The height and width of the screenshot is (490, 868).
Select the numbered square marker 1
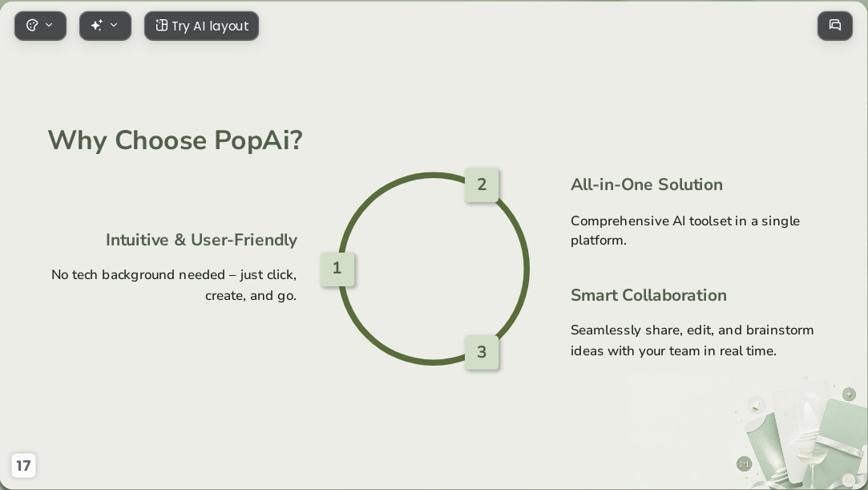coord(337,269)
